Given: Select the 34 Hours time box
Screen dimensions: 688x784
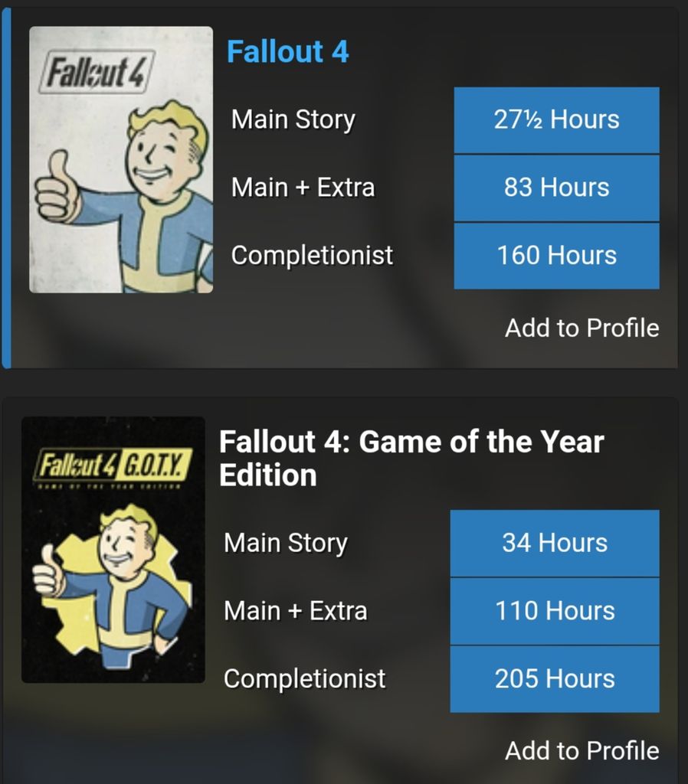Looking at the screenshot, I should (x=555, y=543).
